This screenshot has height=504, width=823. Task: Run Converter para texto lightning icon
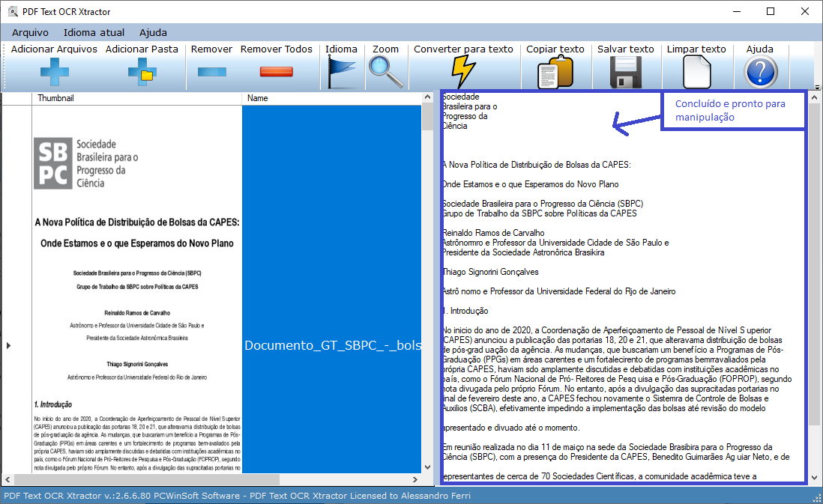point(463,73)
